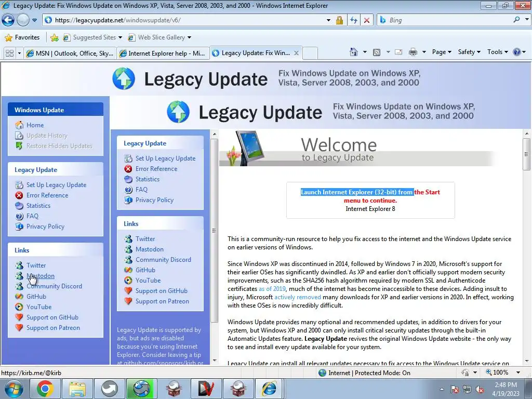Click Twitter link in left sidebar
This screenshot has height=399, width=532.
point(36,265)
